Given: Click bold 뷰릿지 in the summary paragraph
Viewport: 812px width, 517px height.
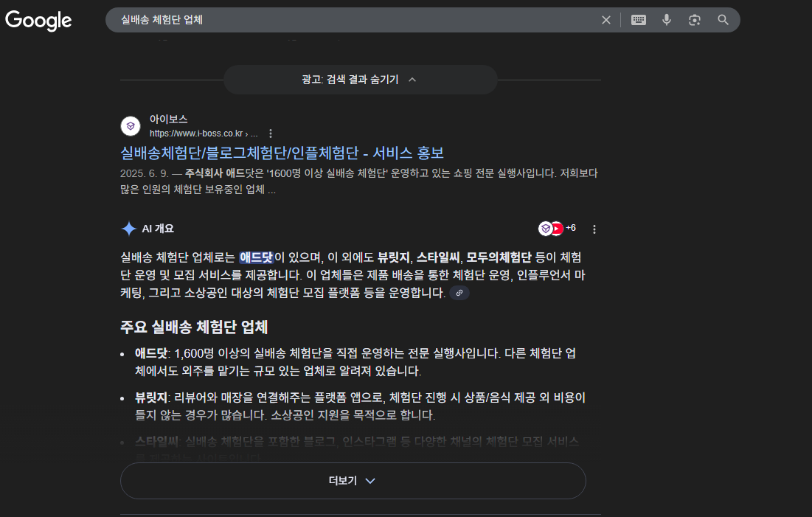Looking at the screenshot, I should [x=393, y=257].
